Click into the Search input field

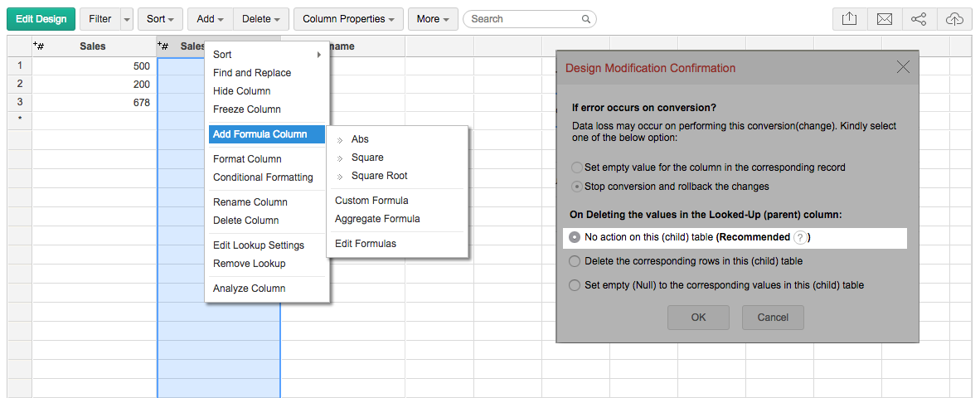pos(522,19)
